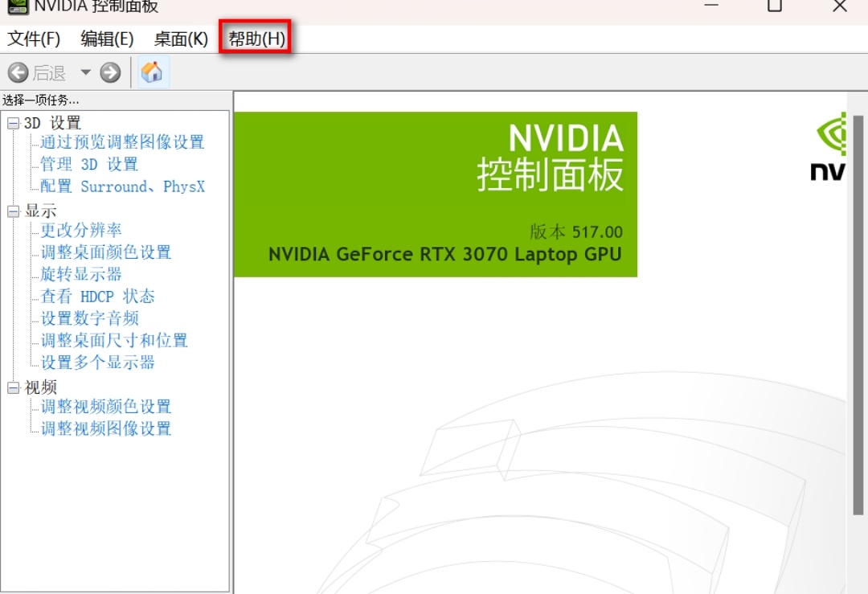Screen dimensions: 868x594
Task: Open the back history dropdown arrow
Action: tap(86, 72)
